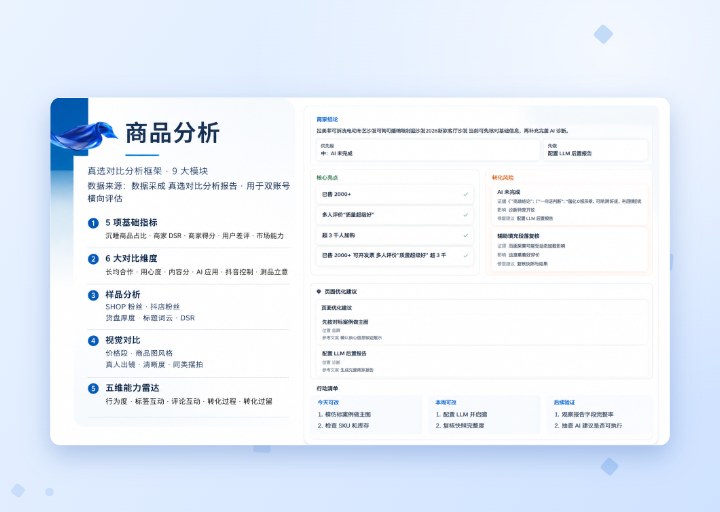Open the 6 大对比维度 heading
Viewport: 720px width, 512px height.
131,258
